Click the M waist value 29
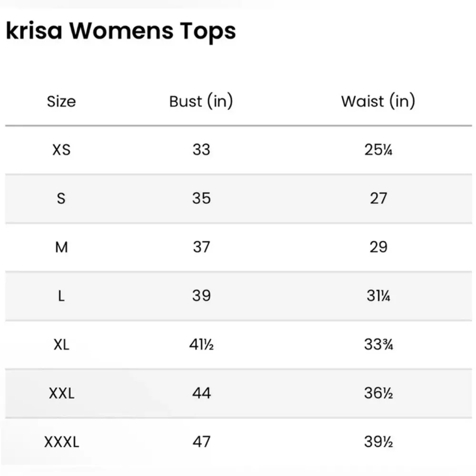This screenshot has height=476, width=476. pyautogui.click(x=378, y=248)
